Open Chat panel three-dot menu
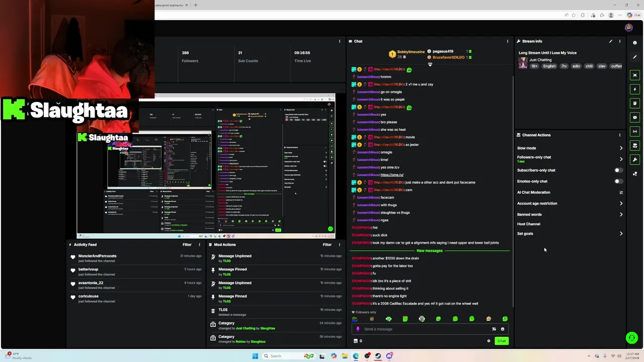The width and height of the screenshot is (644, 362). point(507,41)
